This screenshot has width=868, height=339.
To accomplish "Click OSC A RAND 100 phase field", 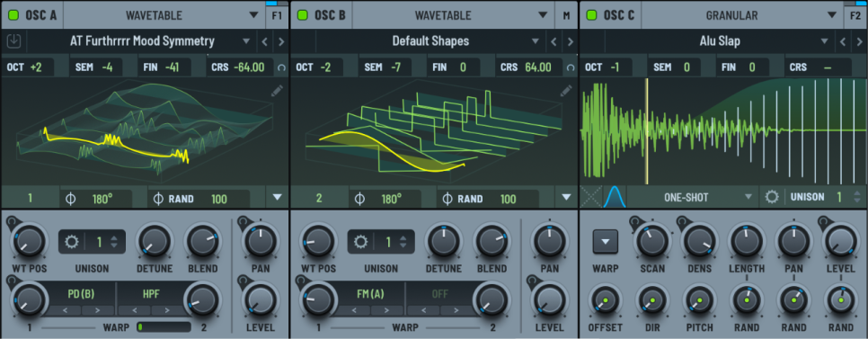I will [199, 199].
